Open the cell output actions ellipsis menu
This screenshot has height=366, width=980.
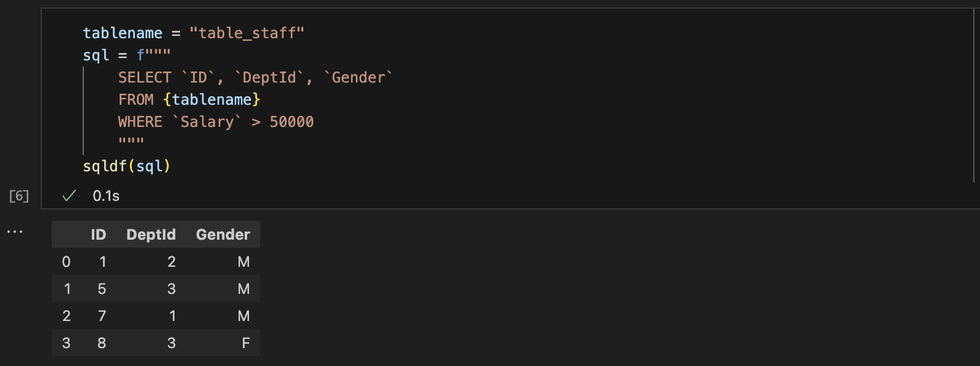(x=15, y=232)
